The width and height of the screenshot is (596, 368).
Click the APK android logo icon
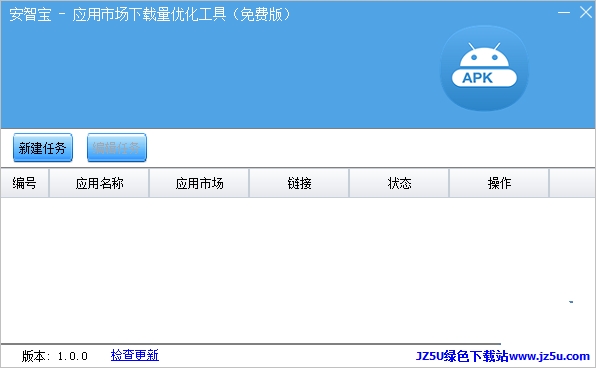[484, 68]
